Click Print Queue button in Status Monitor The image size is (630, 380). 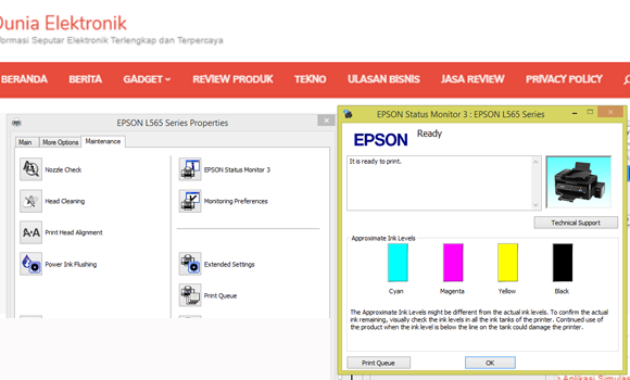(378, 363)
